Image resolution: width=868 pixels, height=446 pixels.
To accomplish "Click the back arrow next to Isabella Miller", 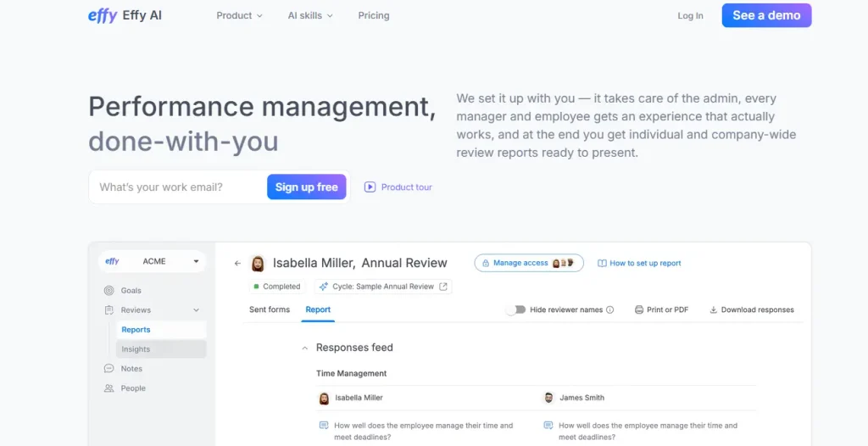I will tap(237, 263).
